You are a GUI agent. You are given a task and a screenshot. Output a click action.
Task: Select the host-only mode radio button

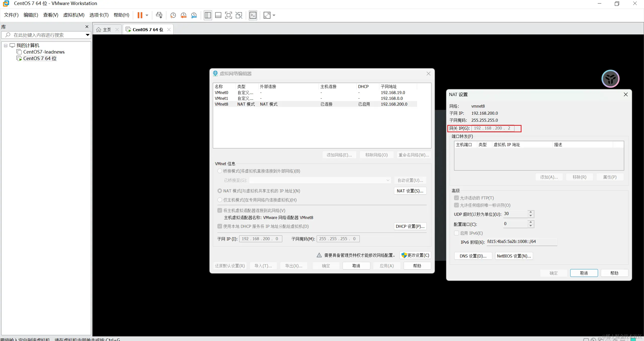pos(220,200)
